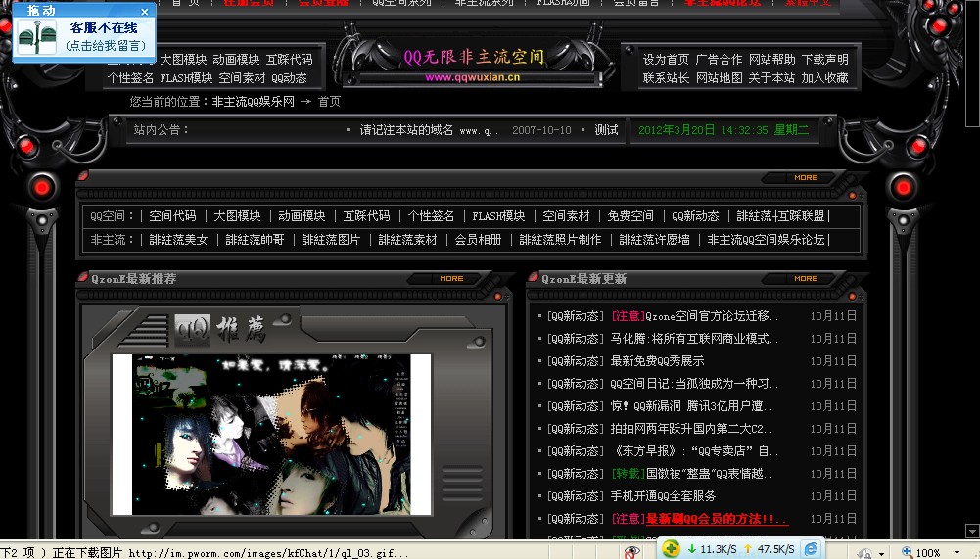Open 个性签名 in QQ空间 nav row

pyautogui.click(x=431, y=215)
